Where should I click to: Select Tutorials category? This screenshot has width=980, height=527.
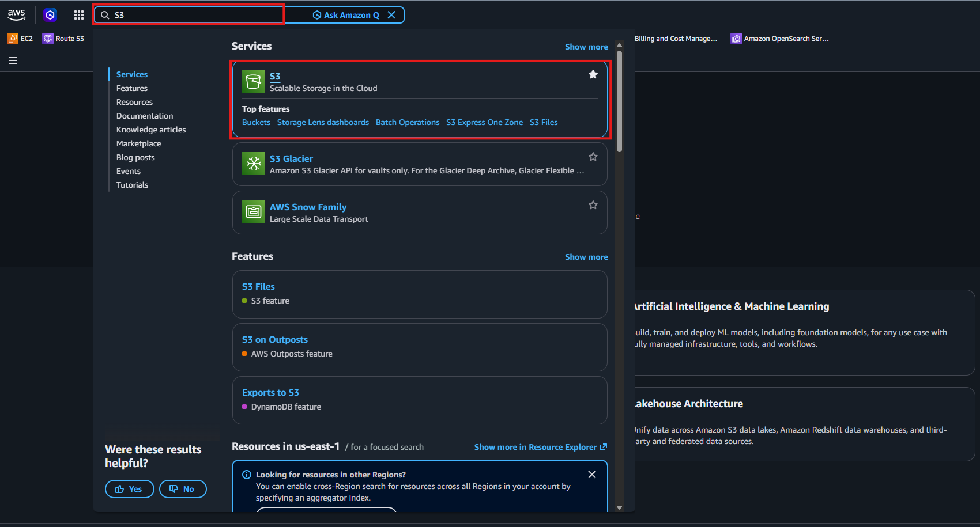[x=132, y=185]
